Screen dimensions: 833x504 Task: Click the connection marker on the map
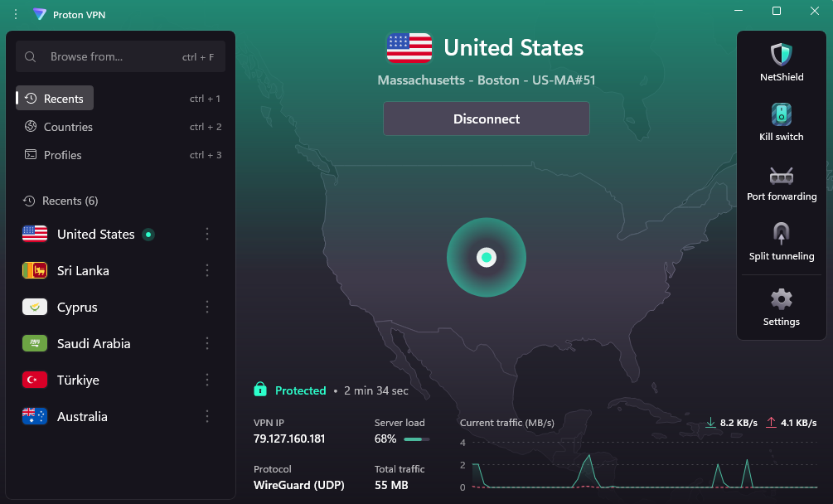pyautogui.click(x=487, y=258)
